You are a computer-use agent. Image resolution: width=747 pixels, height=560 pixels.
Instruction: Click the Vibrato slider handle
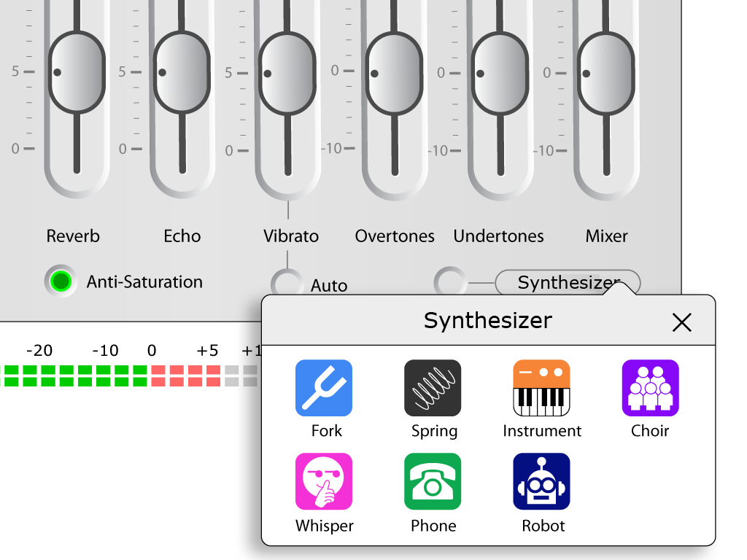pyautogui.click(x=287, y=74)
